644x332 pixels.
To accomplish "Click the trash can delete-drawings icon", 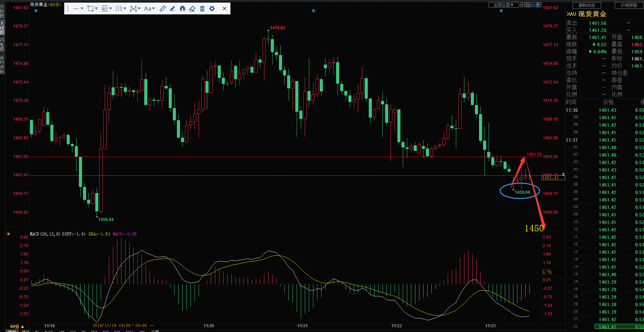I will click(x=202, y=8).
